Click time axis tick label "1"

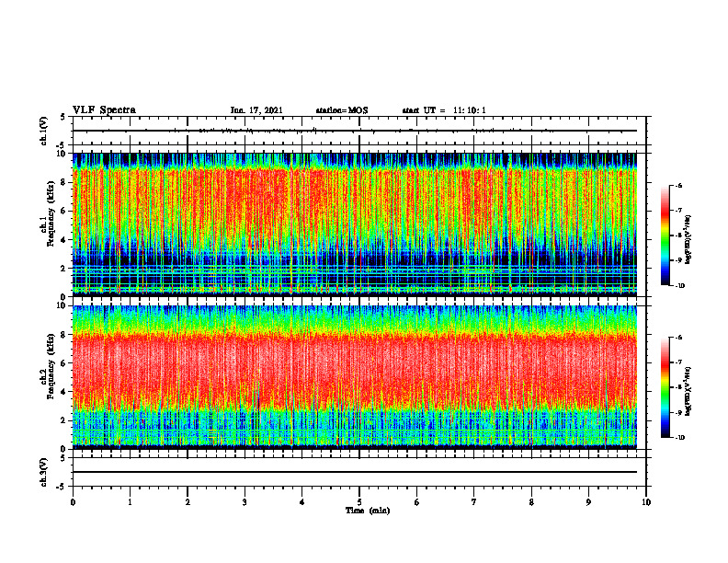[x=130, y=502]
